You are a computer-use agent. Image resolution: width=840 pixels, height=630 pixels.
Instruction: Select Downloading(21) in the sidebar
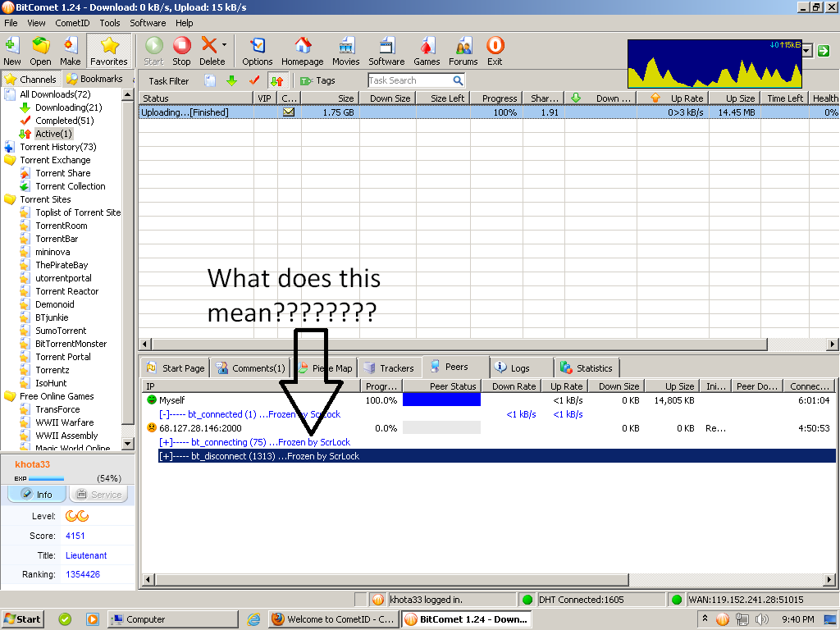(x=69, y=107)
